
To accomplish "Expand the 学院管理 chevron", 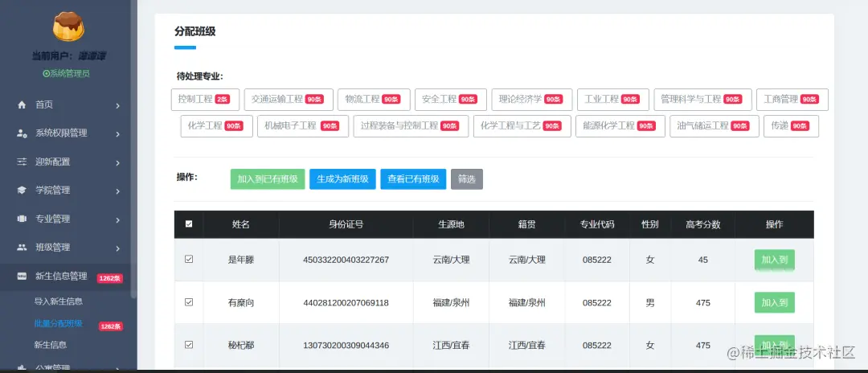I will 118,191.
